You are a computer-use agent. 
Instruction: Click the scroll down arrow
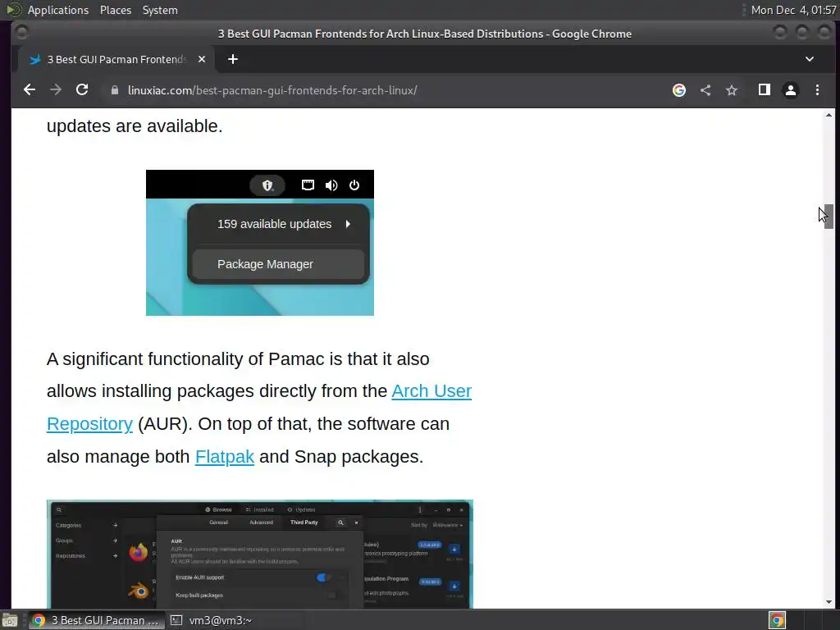(829, 602)
